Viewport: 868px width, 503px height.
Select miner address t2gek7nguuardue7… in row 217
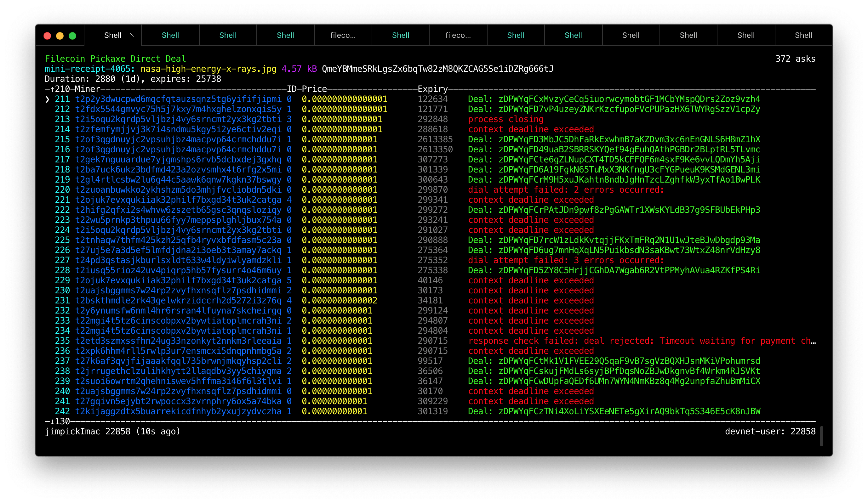coord(179,159)
